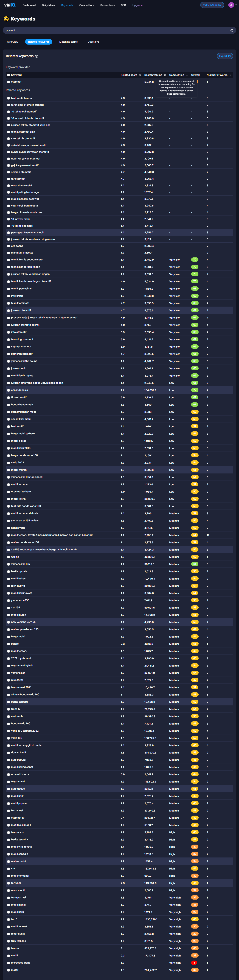Toggle the select-all Keyword checkbox
Viewport: 239px width, 980px height.
[8, 75]
